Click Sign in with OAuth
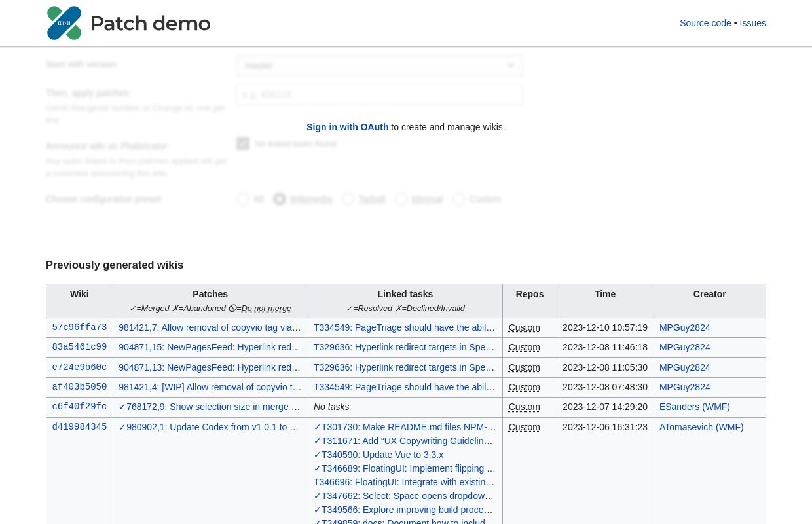 tap(347, 127)
